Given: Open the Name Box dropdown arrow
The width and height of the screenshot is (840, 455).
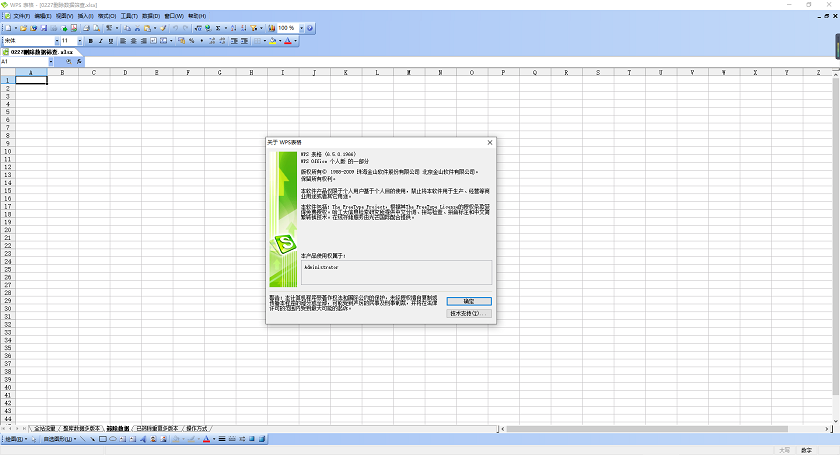Looking at the screenshot, I should (51, 62).
